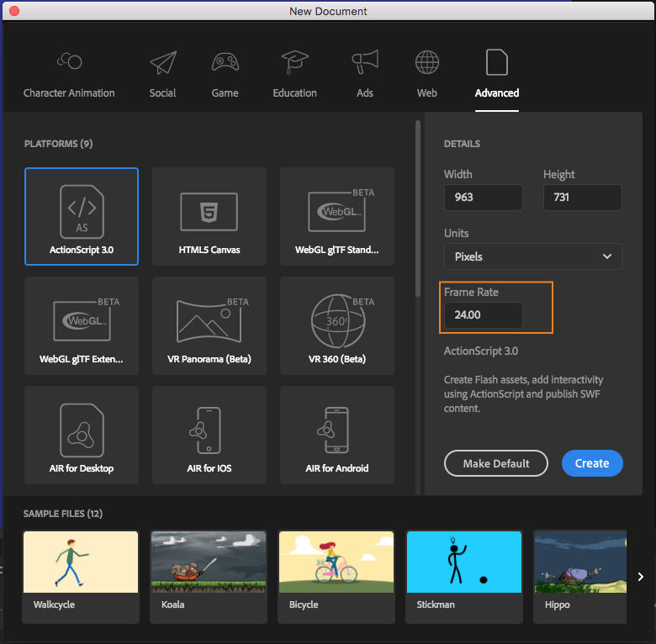Image resolution: width=656 pixels, height=644 pixels.
Task: Choose the AIR for Desktop platform
Action: (x=82, y=435)
